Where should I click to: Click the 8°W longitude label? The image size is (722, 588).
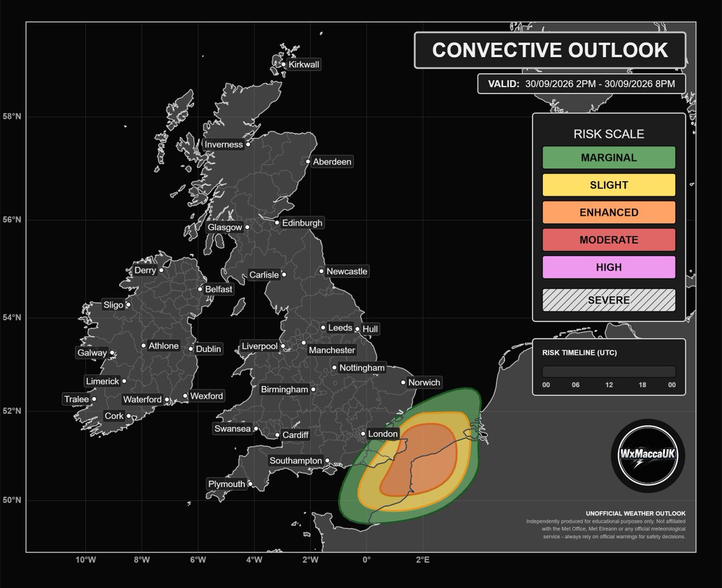click(x=142, y=560)
